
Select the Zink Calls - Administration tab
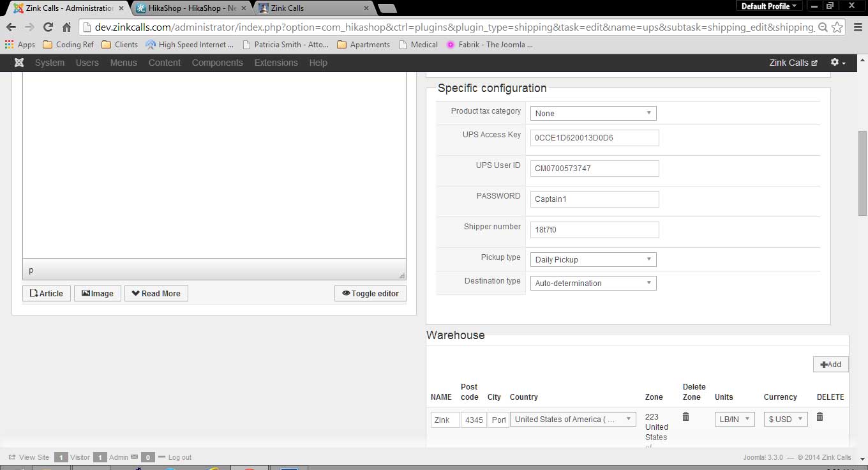[69, 8]
